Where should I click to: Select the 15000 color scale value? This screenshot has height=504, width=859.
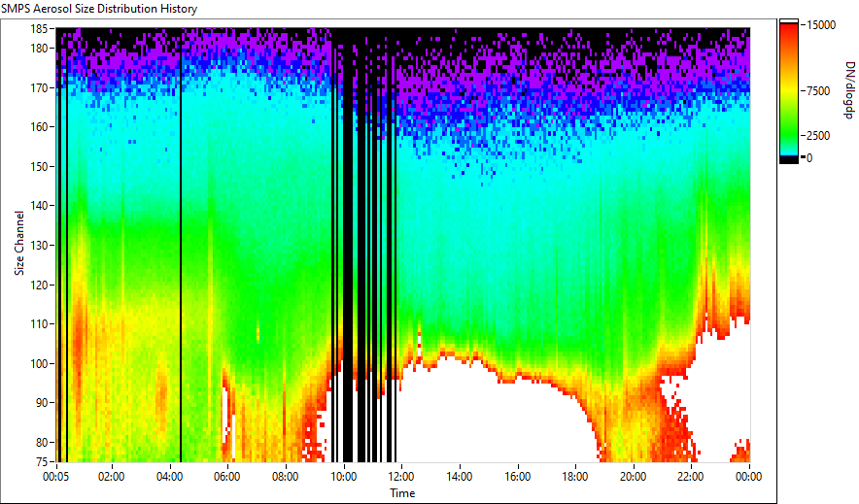(821, 25)
